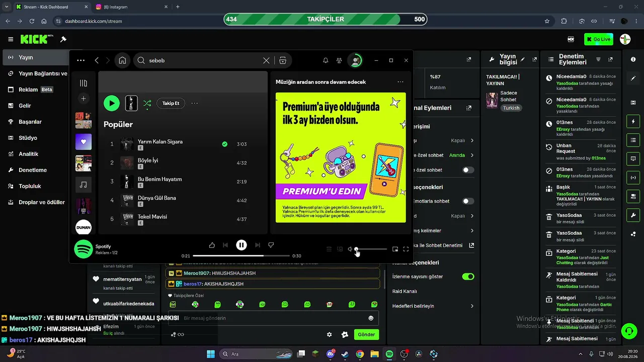Open Sohbet Denetimi external link
Viewport: 644px width, 362px height.
click(x=471, y=245)
